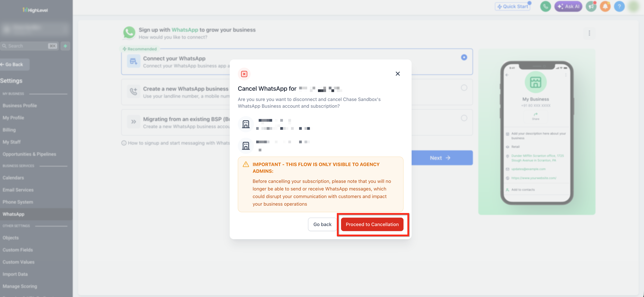The width and height of the screenshot is (644, 297).
Task: Select the Connect your WhatsApp radio option
Action: click(x=464, y=57)
